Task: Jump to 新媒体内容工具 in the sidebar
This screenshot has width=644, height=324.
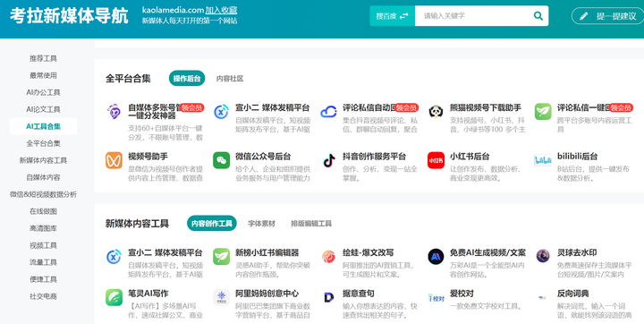Action: click(43, 160)
